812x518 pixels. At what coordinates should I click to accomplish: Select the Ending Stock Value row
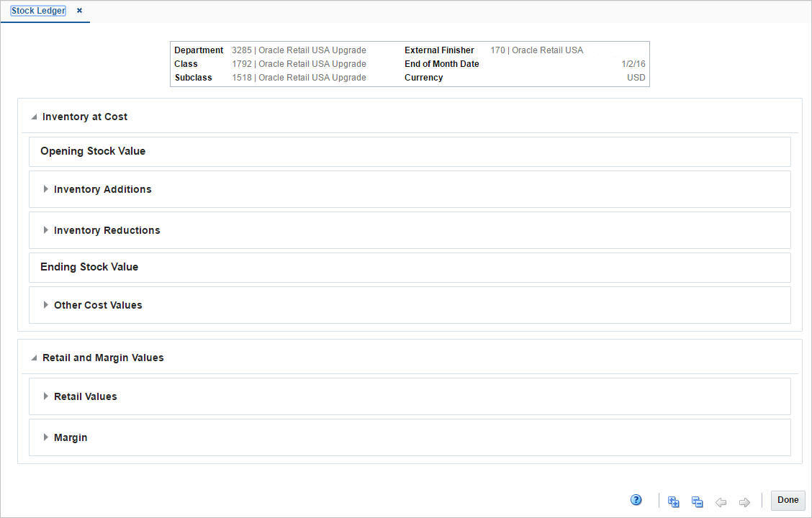89,266
